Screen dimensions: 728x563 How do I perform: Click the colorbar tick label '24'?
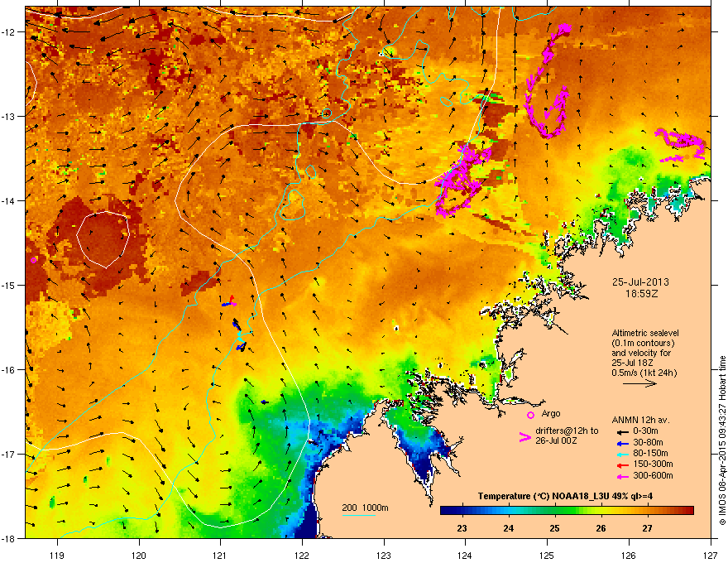pos(509,528)
